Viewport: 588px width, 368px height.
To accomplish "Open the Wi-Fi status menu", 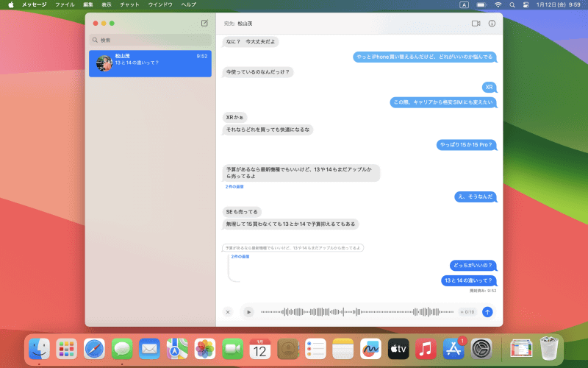I will point(498,4).
